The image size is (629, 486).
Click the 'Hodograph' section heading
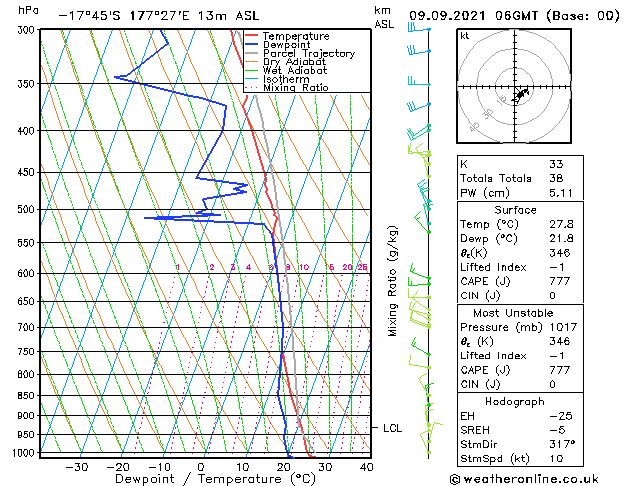(515, 401)
